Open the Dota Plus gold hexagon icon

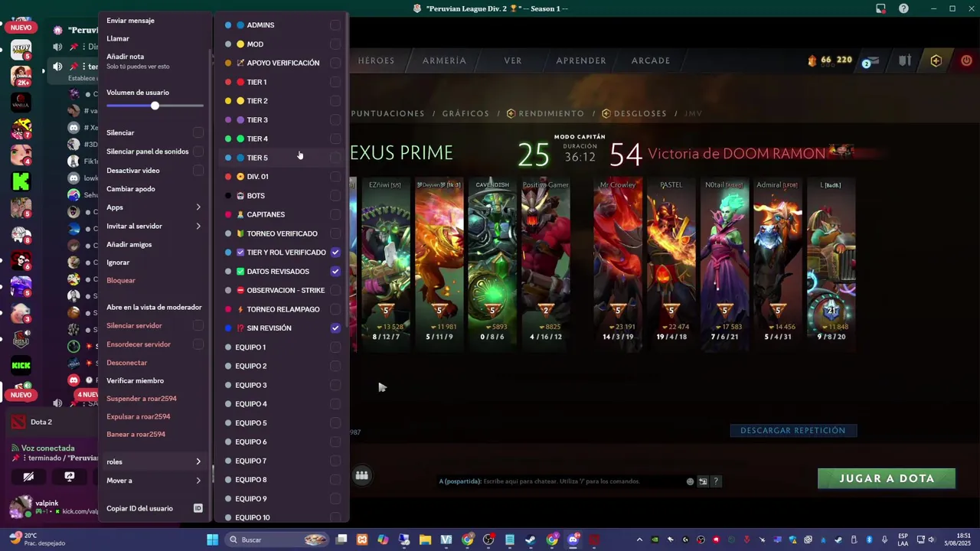point(936,60)
